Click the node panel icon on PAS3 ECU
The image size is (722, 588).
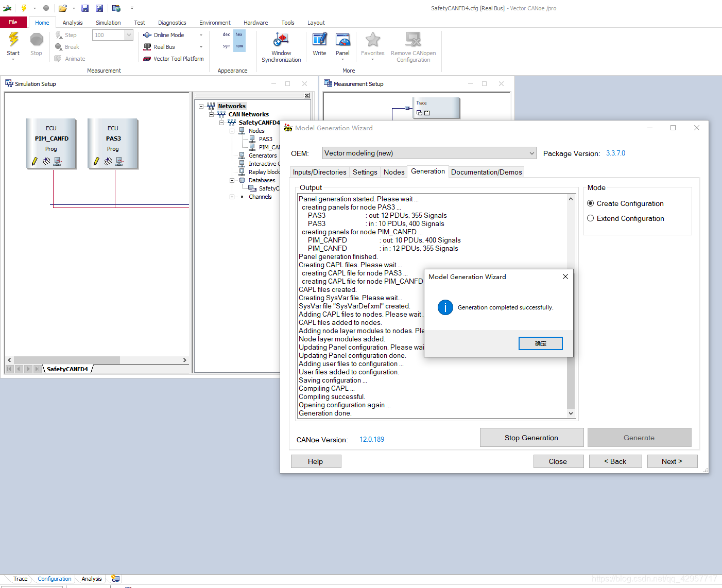point(119,161)
